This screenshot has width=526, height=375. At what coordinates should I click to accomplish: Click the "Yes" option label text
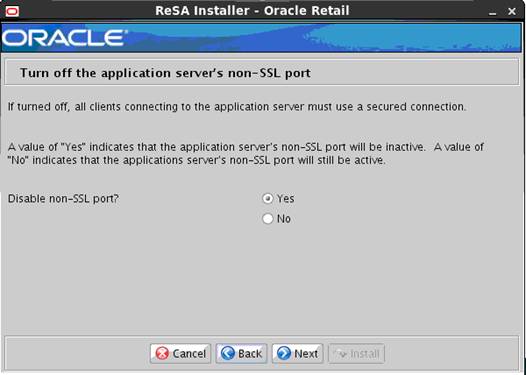click(x=285, y=199)
